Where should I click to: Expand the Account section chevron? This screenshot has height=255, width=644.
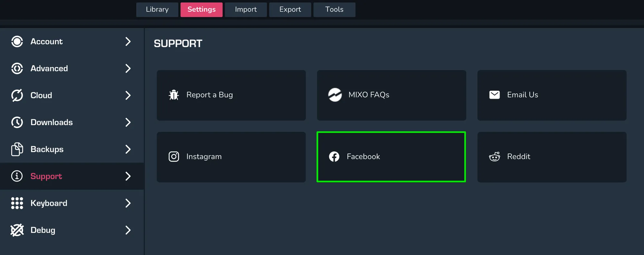pyautogui.click(x=128, y=42)
